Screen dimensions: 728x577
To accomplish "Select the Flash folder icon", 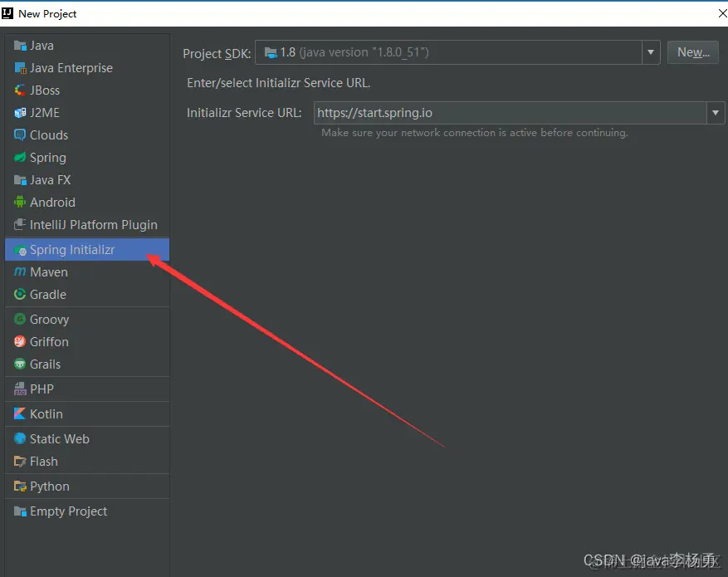I will 20,462.
